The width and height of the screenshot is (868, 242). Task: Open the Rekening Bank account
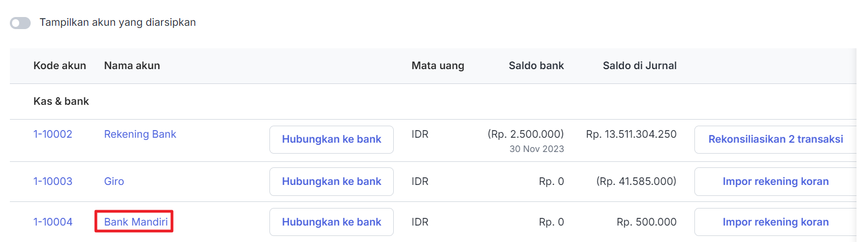[140, 134]
